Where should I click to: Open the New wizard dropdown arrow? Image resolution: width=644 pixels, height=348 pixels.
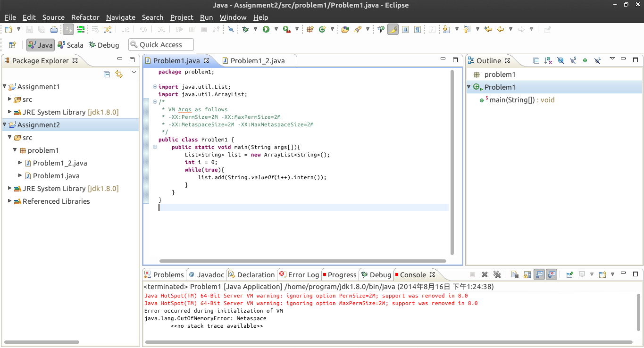click(x=18, y=29)
